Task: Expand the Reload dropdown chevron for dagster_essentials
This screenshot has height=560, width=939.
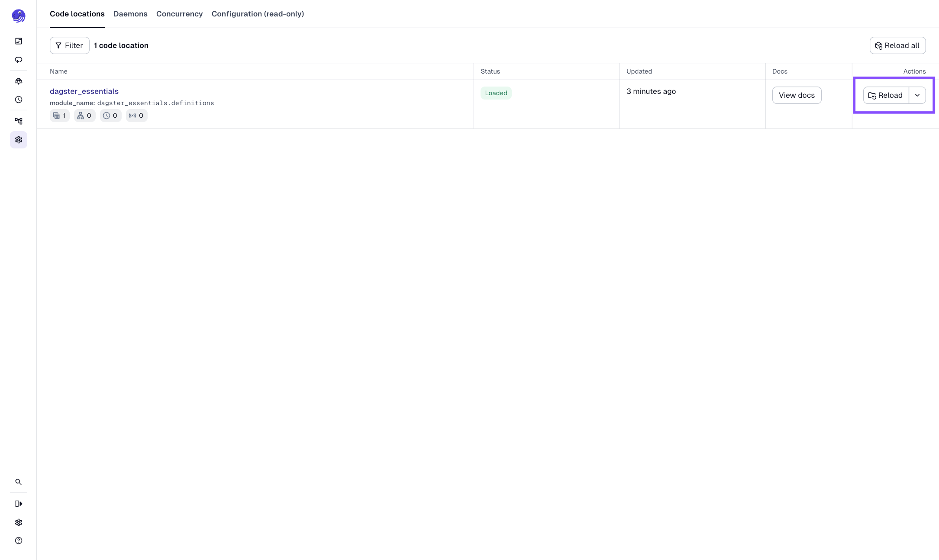Action: [x=917, y=95]
